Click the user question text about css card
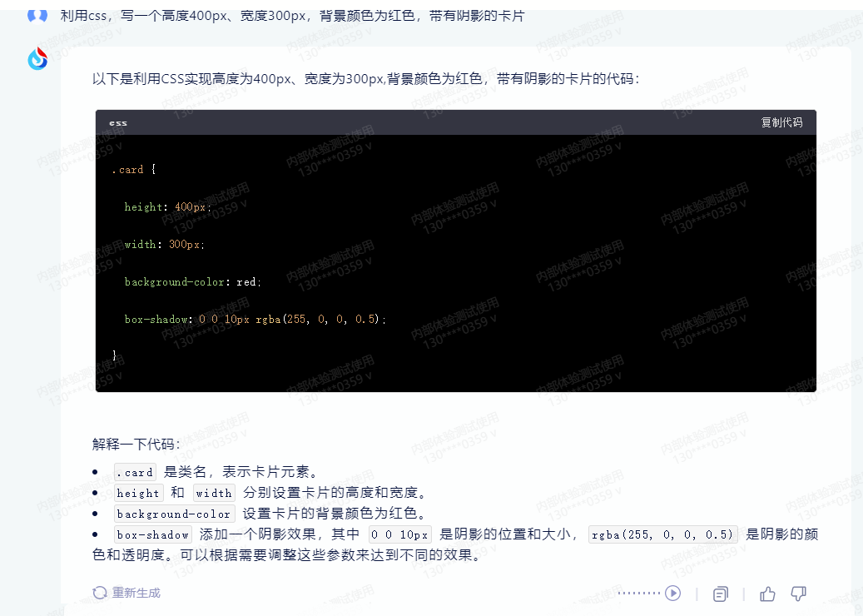 292,16
